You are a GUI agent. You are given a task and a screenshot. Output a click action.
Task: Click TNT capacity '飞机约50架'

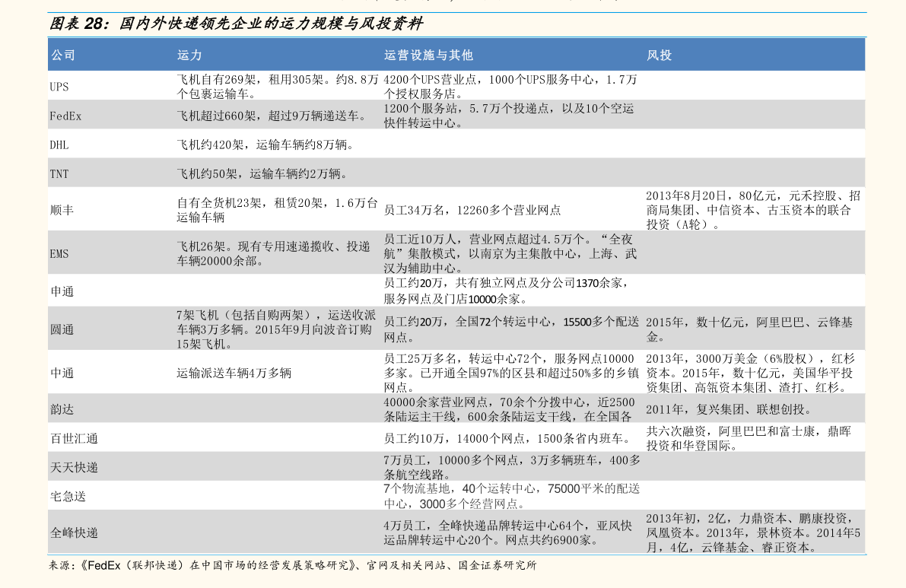point(207,174)
